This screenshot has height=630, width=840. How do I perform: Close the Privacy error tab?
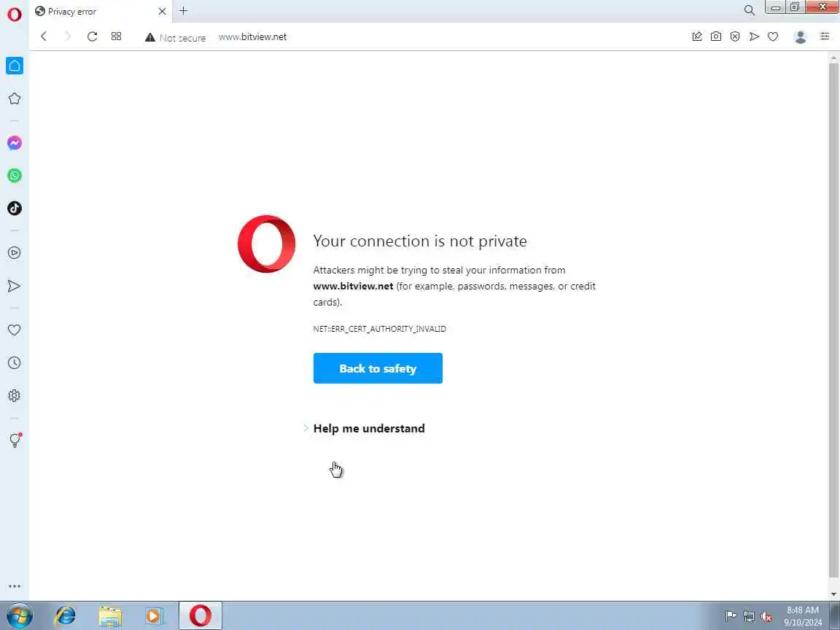pos(162,11)
